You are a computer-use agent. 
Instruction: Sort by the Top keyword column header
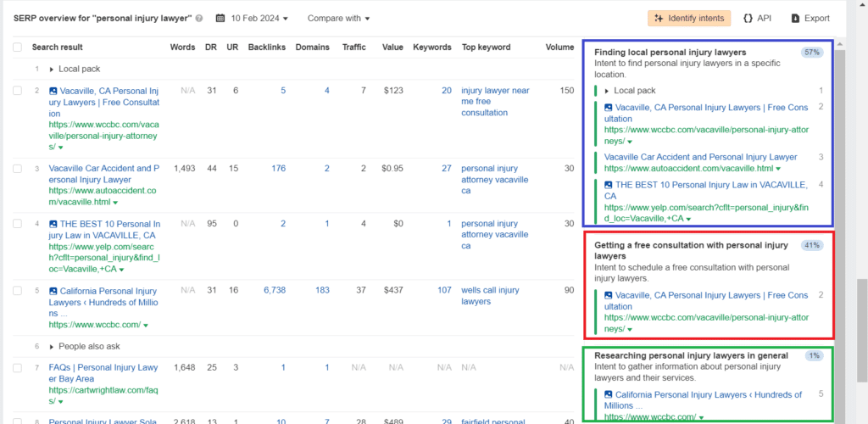[x=486, y=47]
